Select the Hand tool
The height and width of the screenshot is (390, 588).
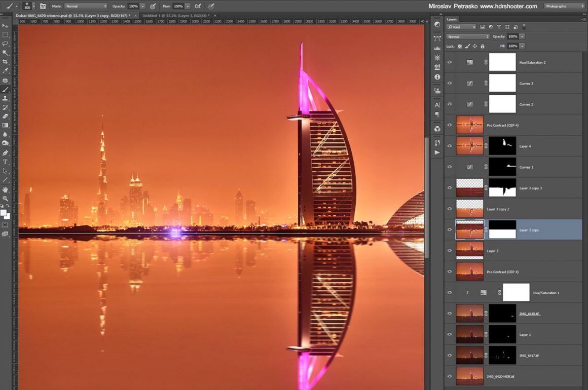pyautogui.click(x=5, y=189)
